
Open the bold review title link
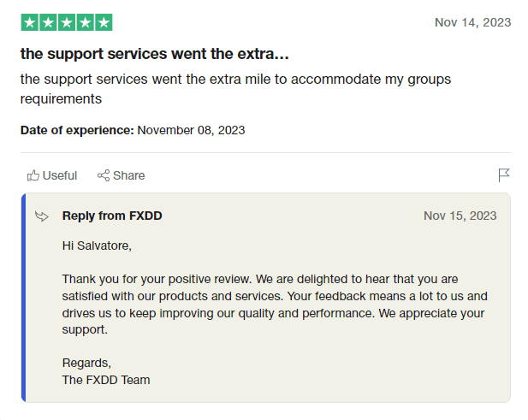click(x=154, y=54)
